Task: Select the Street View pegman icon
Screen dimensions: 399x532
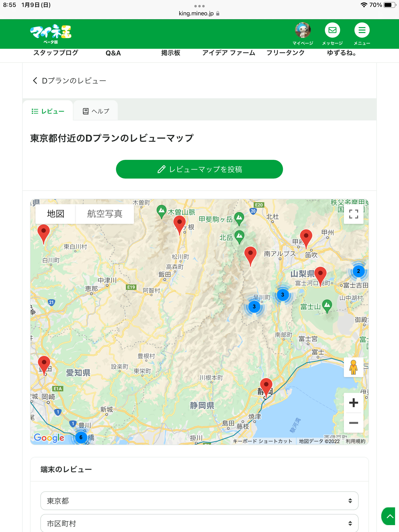Action: [x=353, y=367]
